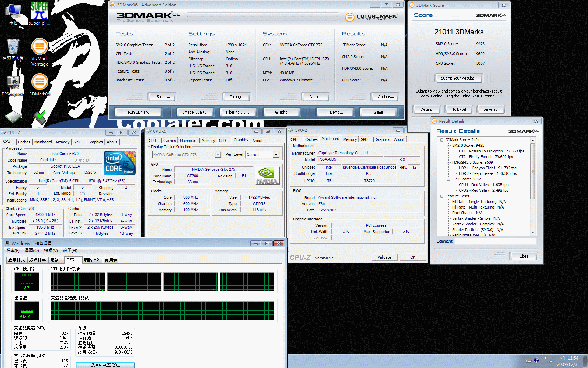Click Submit Your Results button
The height and width of the screenshot is (368, 588).
[458, 78]
